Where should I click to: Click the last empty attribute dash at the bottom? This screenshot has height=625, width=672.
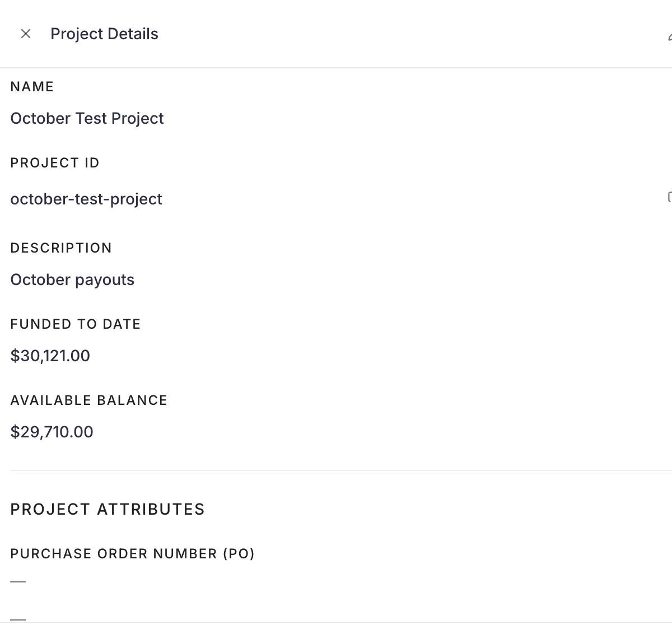pos(18,619)
